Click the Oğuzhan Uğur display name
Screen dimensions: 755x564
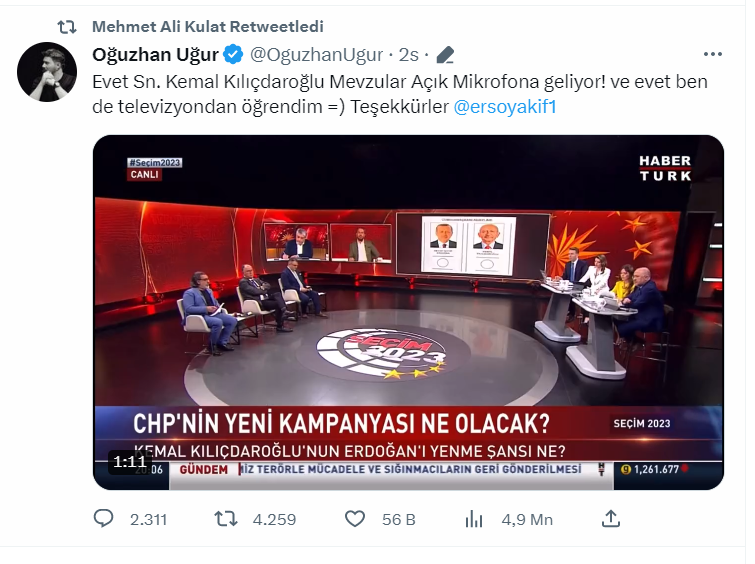pyautogui.click(x=156, y=55)
